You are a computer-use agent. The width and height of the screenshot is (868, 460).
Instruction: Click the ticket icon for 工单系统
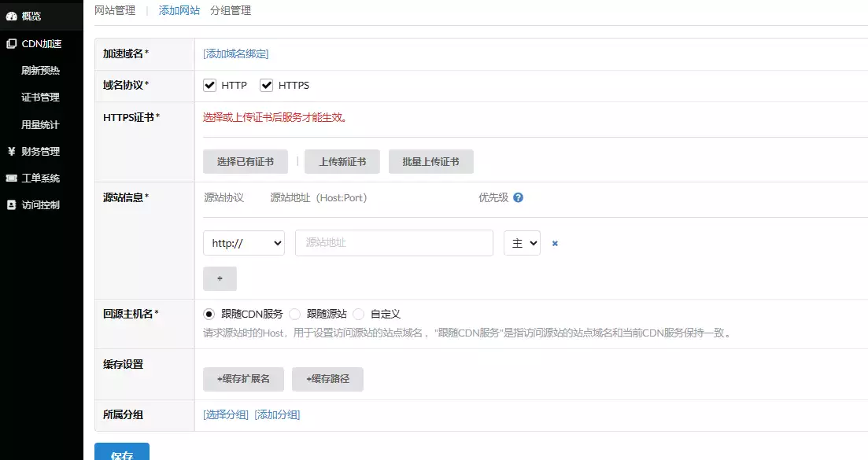[x=11, y=178]
